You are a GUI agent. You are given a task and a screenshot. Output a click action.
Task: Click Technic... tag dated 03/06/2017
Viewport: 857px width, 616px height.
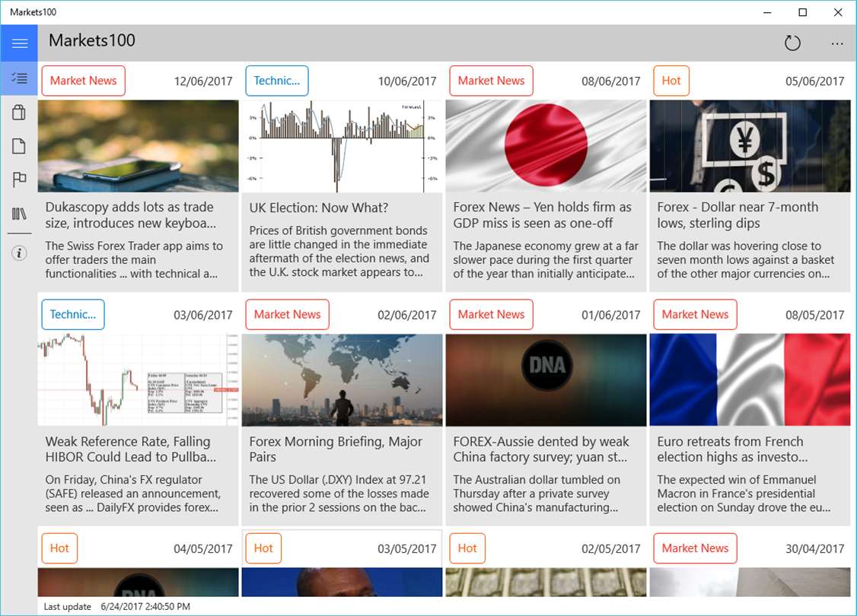[x=73, y=315]
